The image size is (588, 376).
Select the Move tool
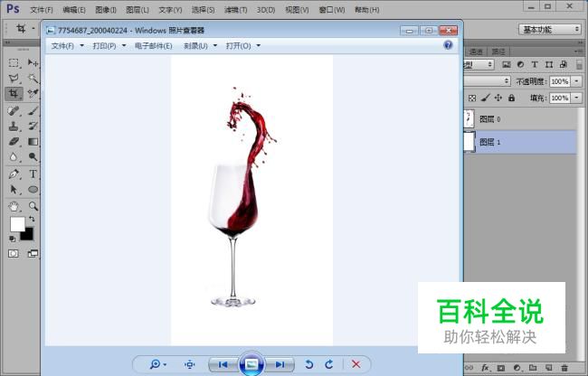click(33, 63)
